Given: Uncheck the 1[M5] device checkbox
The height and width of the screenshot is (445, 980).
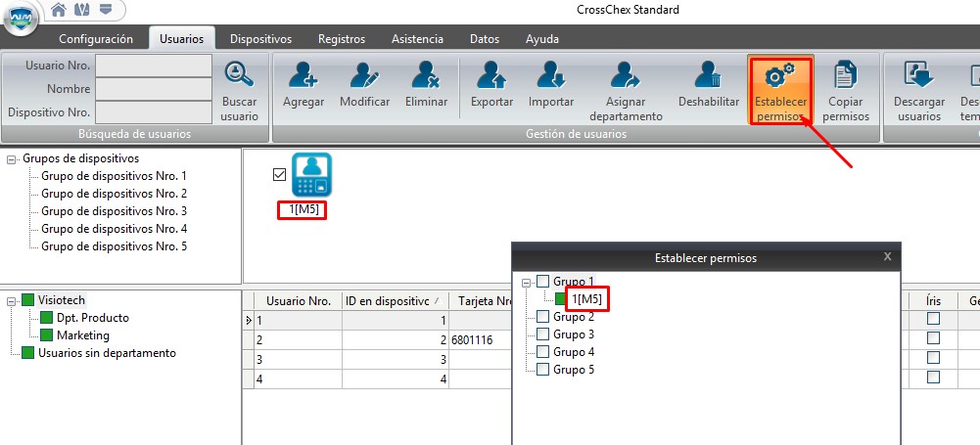Looking at the screenshot, I should (x=279, y=175).
